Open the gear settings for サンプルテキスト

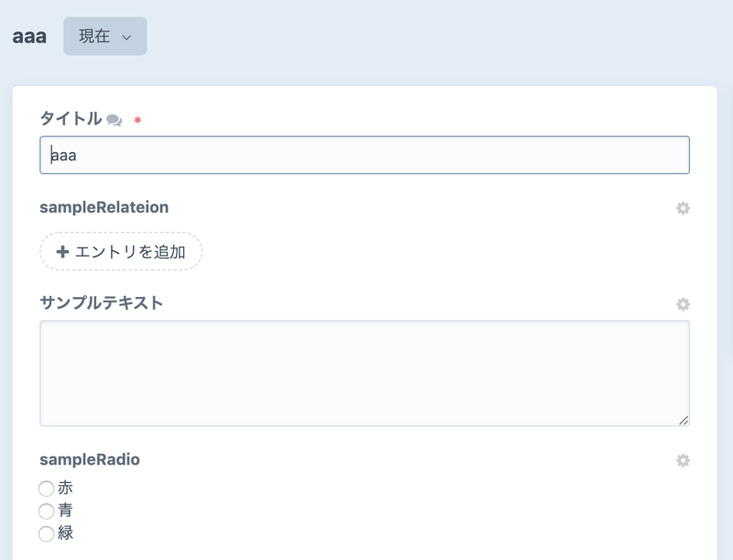click(x=683, y=304)
